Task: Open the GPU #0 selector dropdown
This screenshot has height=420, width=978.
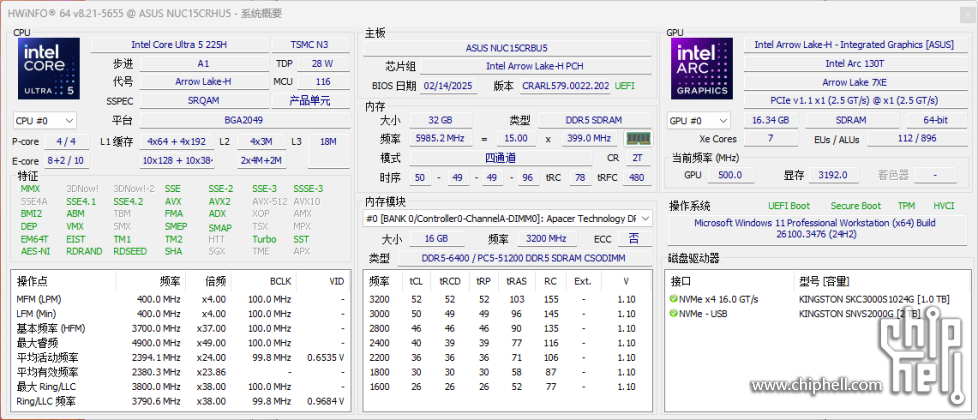Action: click(x=699, y=120)
